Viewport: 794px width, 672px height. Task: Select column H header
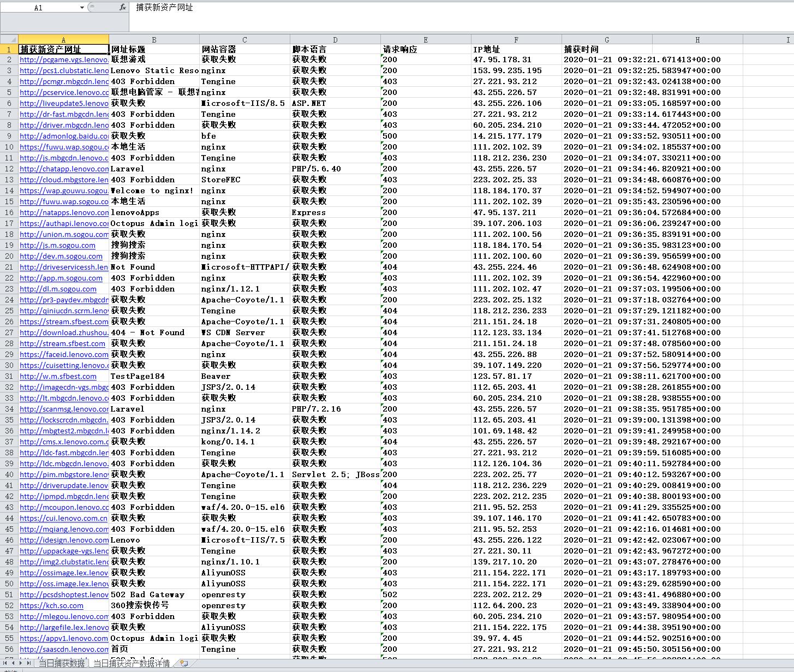(697, 39)
